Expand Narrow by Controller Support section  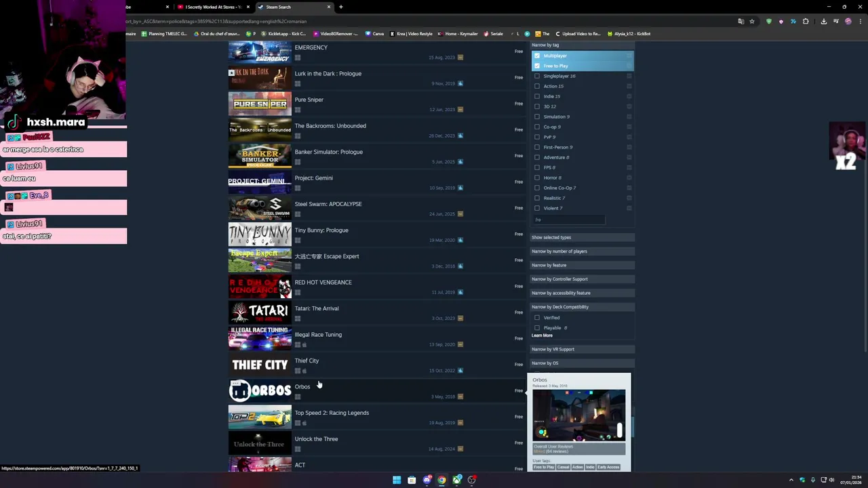point(582,279)
